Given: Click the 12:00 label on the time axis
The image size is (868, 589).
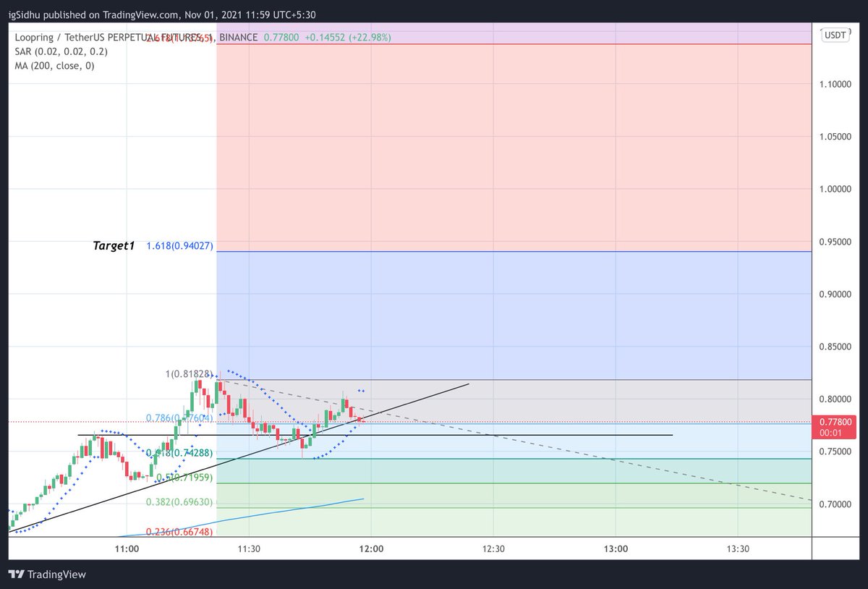Looking at the screenshot, I should click(x=371, y=548).
